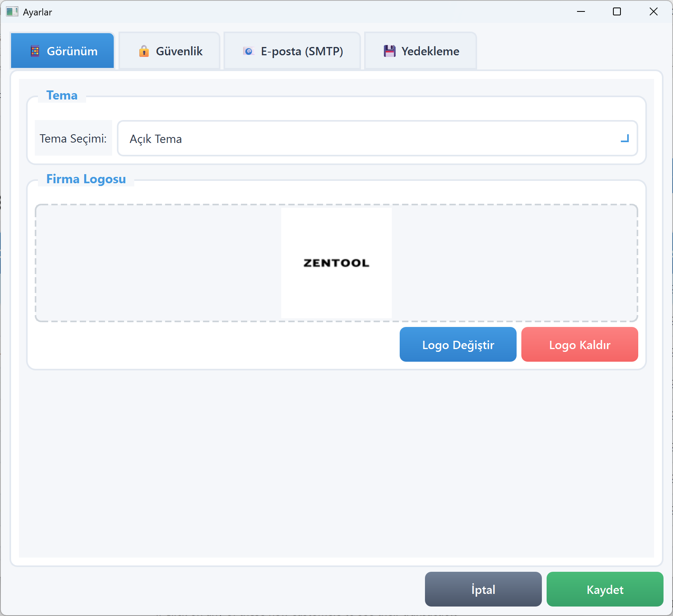This screenshot has width=673, height=616.
Task: Click the Ayarlar window app icon
Action: click(x=12, y=12)
